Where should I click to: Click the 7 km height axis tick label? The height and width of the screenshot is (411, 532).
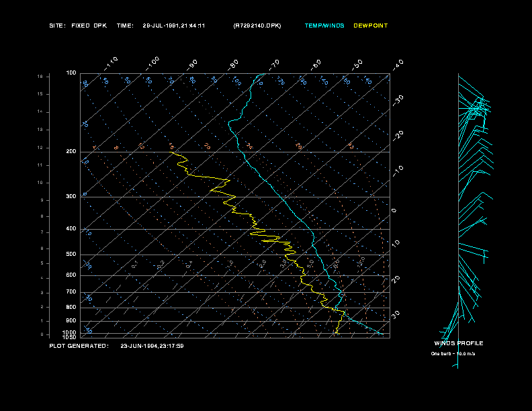[x=42, y=232]
